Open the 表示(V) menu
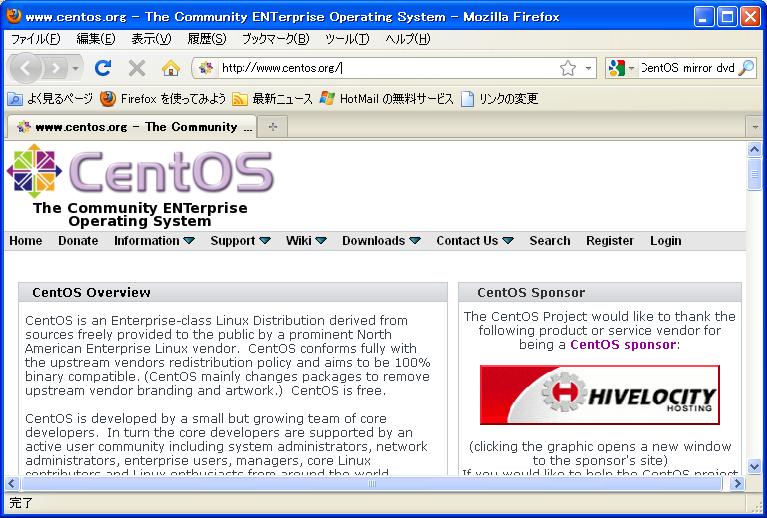Screen dimensions: 767x518 [x=151, y=39]
